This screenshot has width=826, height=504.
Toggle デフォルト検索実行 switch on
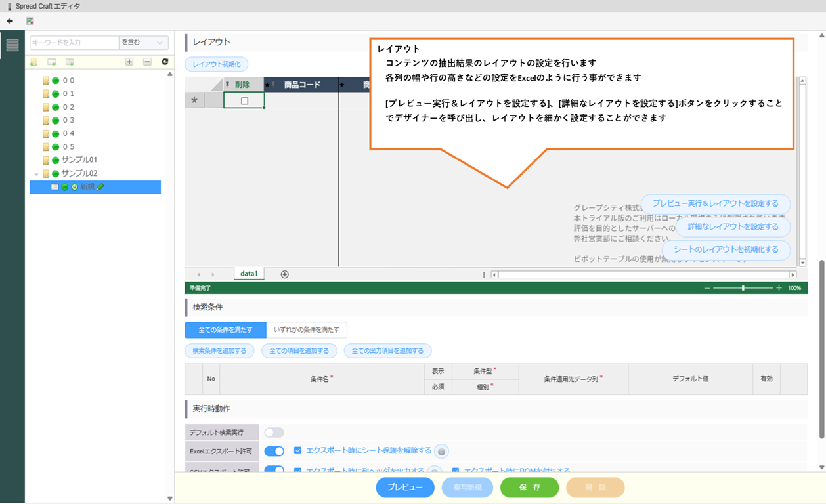click(274, 432)
